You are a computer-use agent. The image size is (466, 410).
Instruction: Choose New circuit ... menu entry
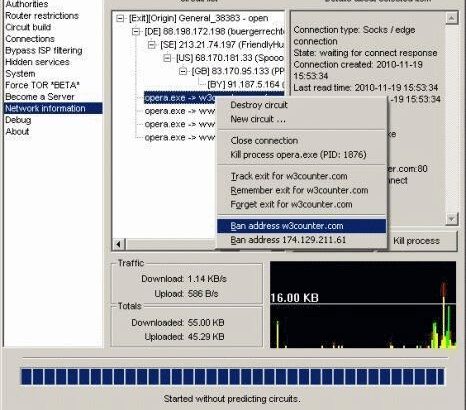pos(258,119)
